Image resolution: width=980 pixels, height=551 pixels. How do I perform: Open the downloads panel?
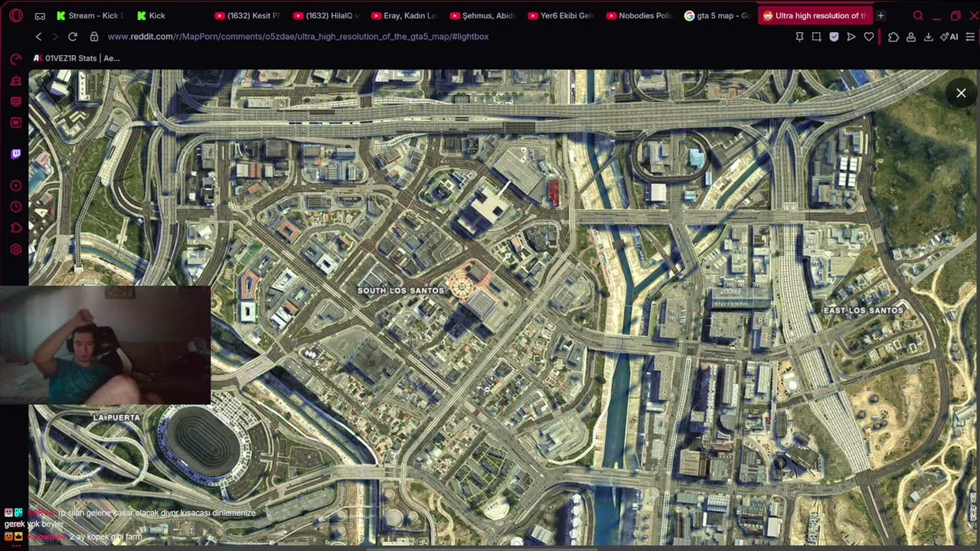[x=928, y=37]
